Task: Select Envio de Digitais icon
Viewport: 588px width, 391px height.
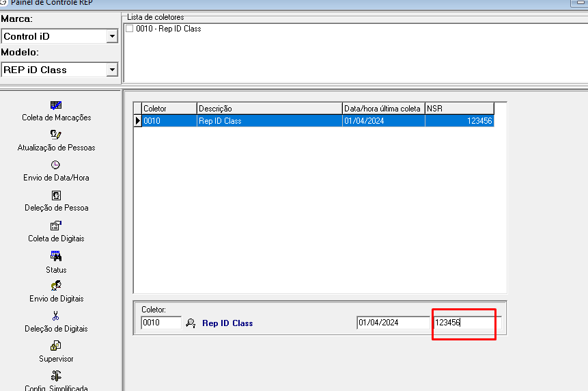Action: 56,286
